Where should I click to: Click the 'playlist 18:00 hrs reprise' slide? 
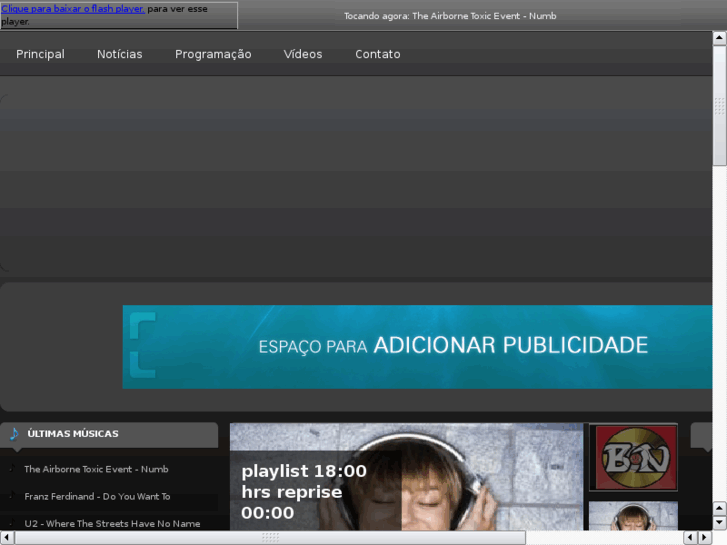pos(406,477)
